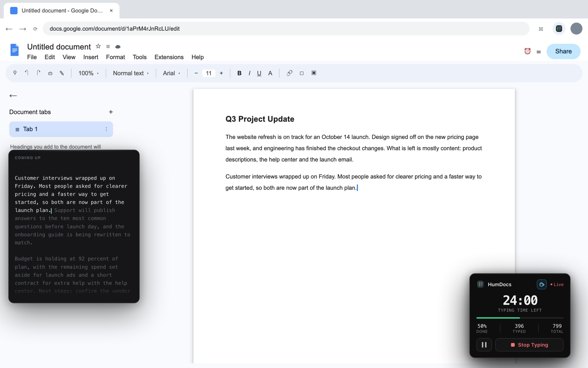This screenshot has width=588, height=368.
Task: Click the Live status indicator
Action: pos(557,284)
